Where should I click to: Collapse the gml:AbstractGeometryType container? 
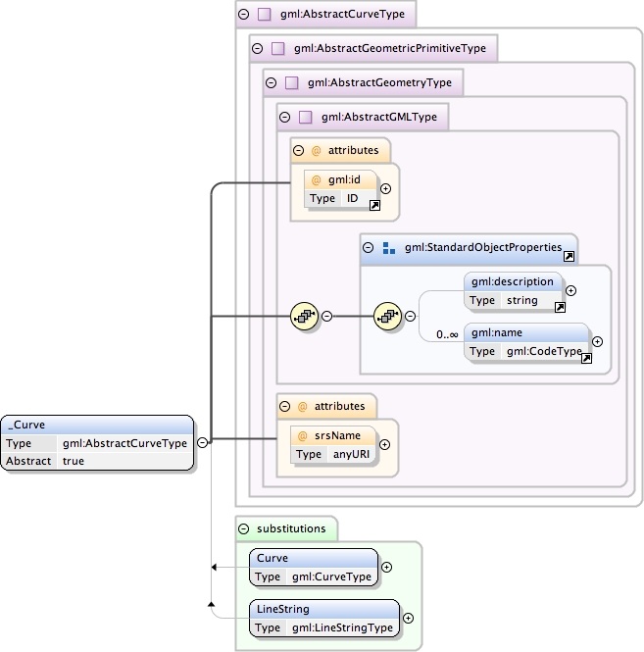272,82
